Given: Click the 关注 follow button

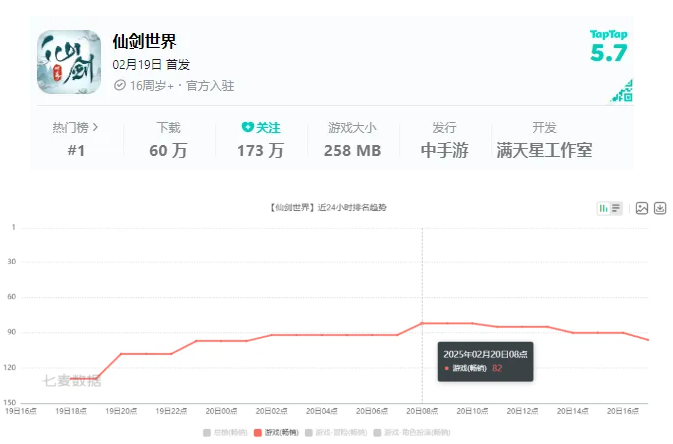Looking at the screenshot, I should pyautogui.click(x=261, y=128).
